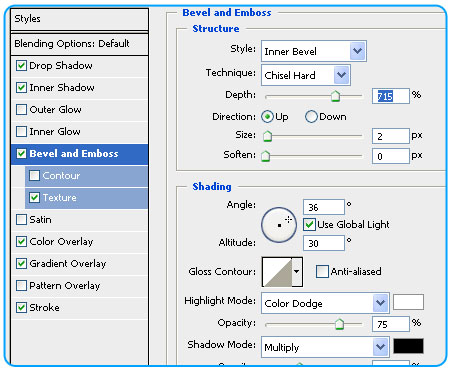Click the angle dial light control
450x370 pixels.
[x=279, y=225]
